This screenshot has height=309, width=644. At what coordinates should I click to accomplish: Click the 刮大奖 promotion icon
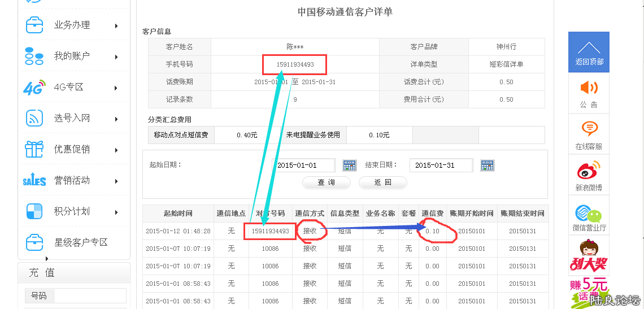(x=589, y=256)
